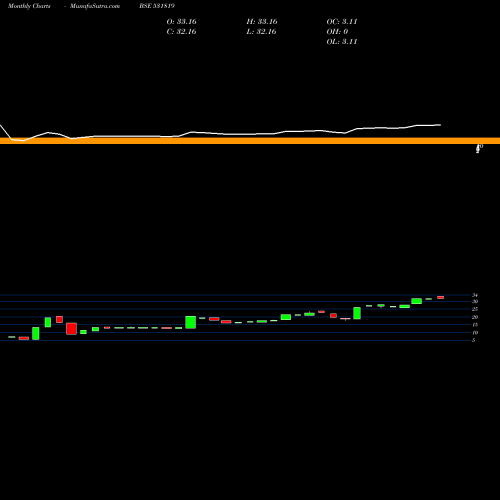Image resolution: width=500 pixels, height=500 pixels.
Task: Click the 25 price axis label
Action: click(x=475, y=309)
